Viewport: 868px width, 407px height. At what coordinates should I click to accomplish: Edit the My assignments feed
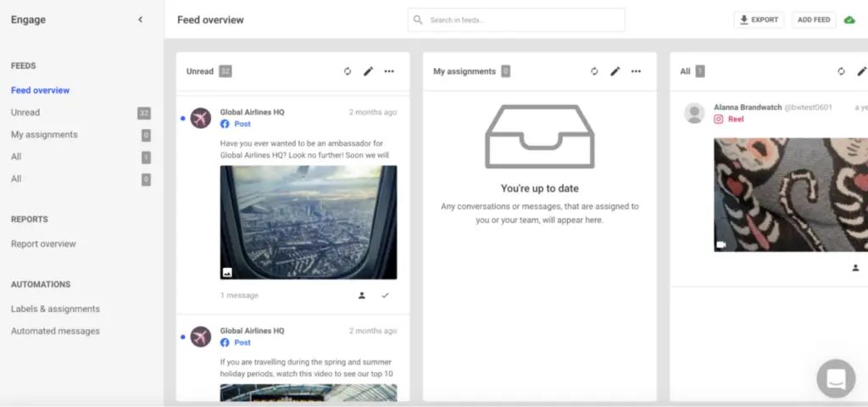click(x=615, y=71)
